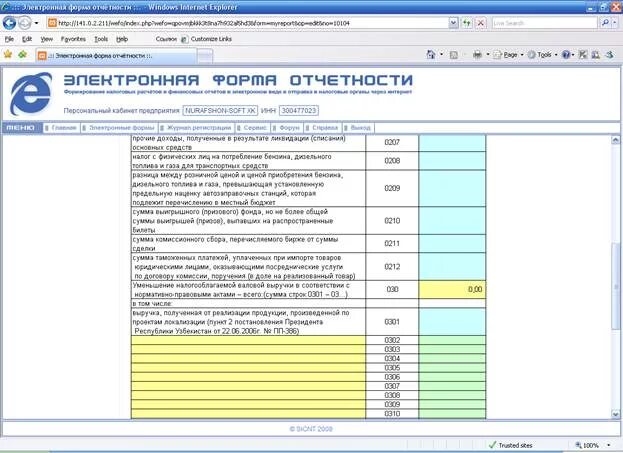Expand the Help icon dropdown arrow
Viewport: 623px width, 453px height.
coord(573,55)
